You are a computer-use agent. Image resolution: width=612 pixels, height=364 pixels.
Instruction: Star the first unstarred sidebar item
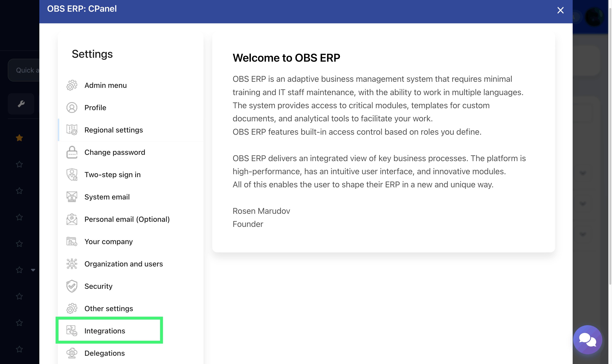[19, 164]
